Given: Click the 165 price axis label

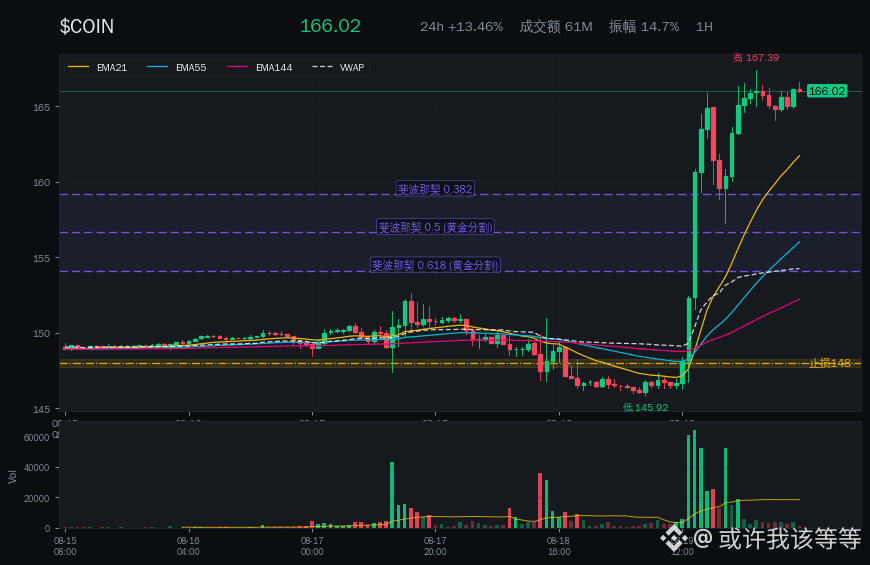Looking at the screenshot, I should pyautogui.click(x=41, y=107).
